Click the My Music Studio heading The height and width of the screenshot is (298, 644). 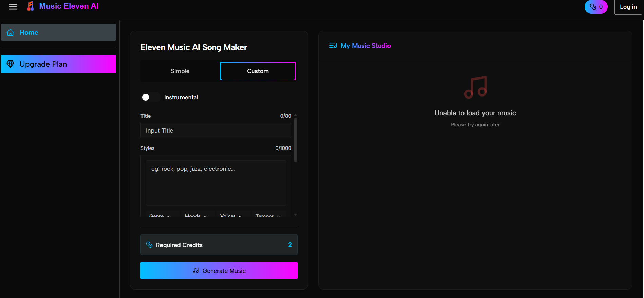coord(366,46)
